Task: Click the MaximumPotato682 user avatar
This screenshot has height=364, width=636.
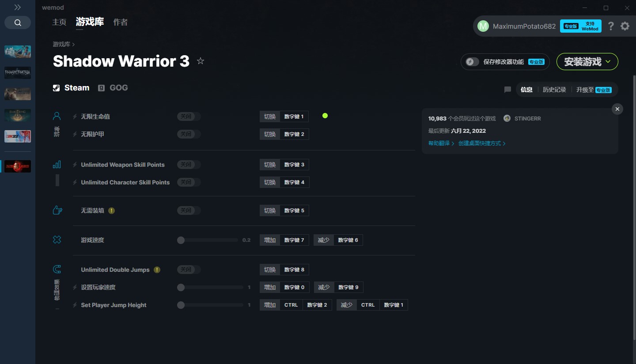Action: pos(484,26)
